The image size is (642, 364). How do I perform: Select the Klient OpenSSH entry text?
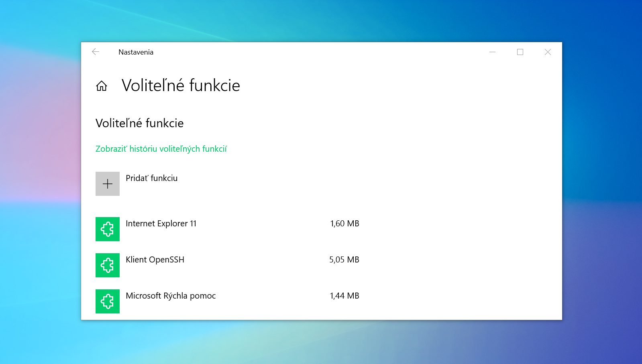(x=155, y=260)
